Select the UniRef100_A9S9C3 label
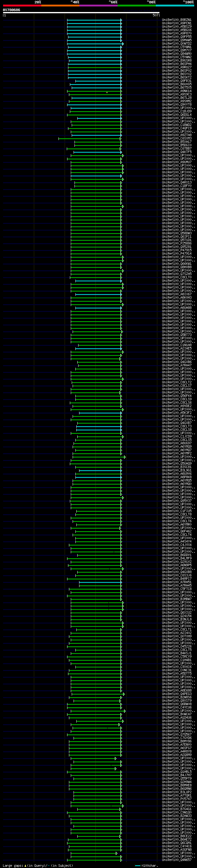197x868 pixels. click(176, 94)
